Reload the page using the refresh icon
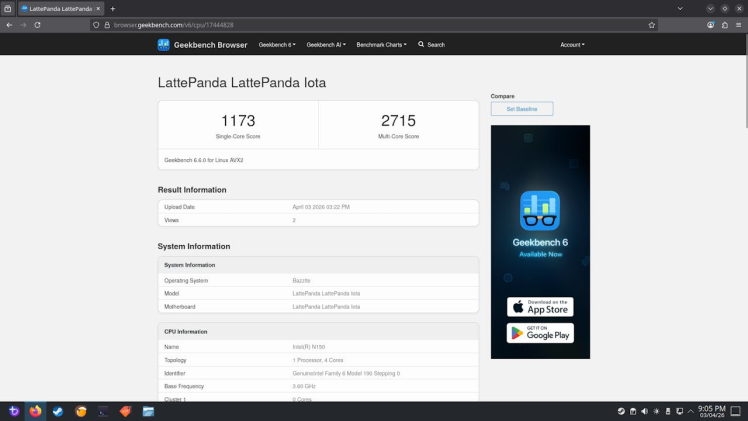Image resolution: width=748 pixels, height=421 pixels. point(37,25)
